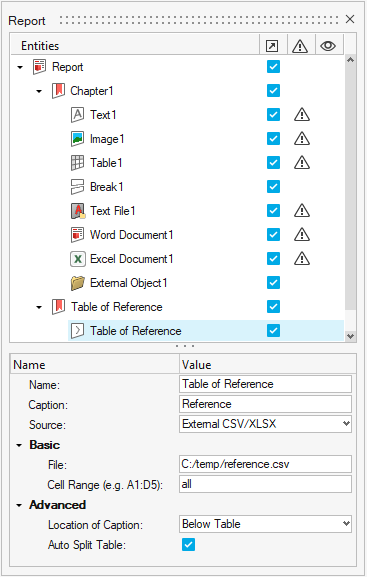
Task: Uncheck the Auto Split Table checkbox
Action: point(188,545)
